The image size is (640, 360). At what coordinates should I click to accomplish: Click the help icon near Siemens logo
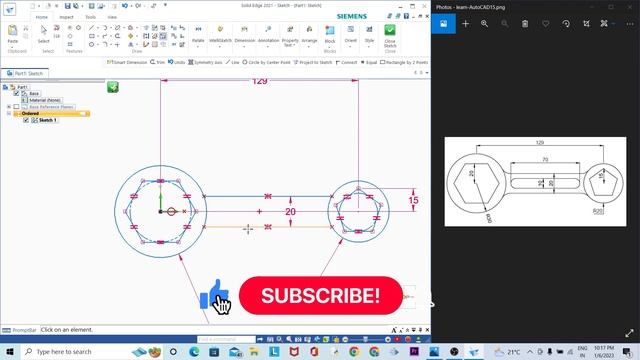click(406, 16)
